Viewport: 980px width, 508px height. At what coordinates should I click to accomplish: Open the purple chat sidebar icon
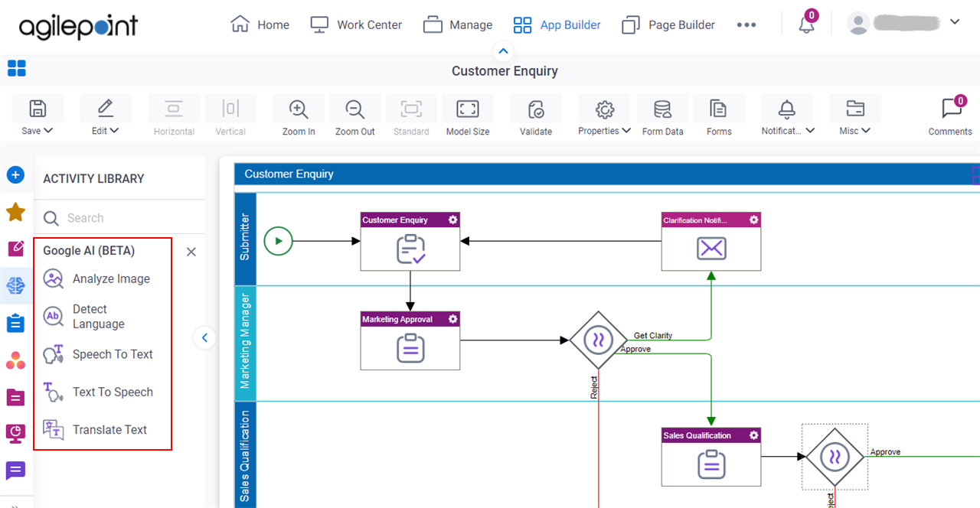pyautogui.click(x=15, y=471)
